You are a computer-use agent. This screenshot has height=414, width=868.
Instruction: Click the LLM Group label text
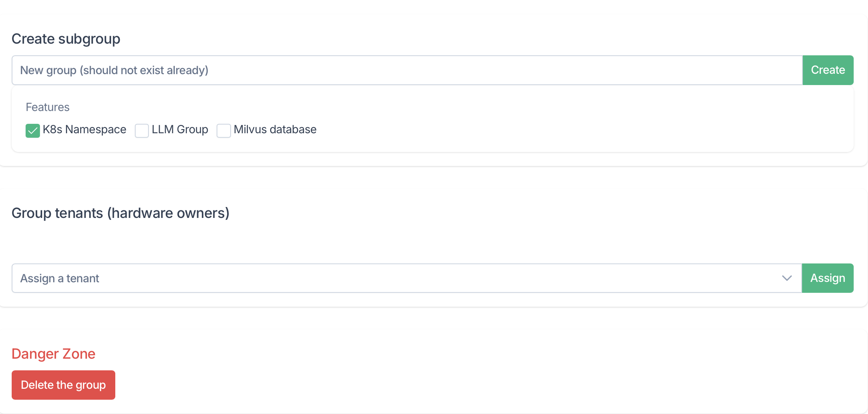coord(180,129)
